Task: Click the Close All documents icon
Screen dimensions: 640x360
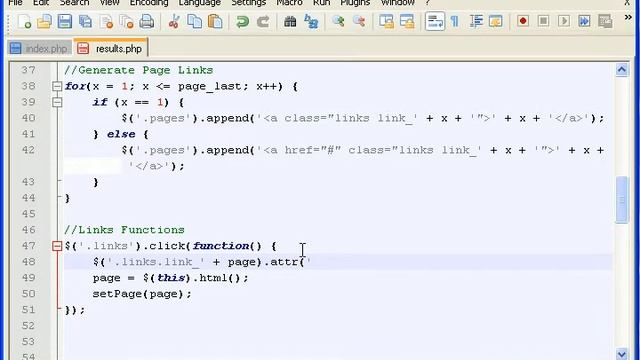Action: pos(127,21)
